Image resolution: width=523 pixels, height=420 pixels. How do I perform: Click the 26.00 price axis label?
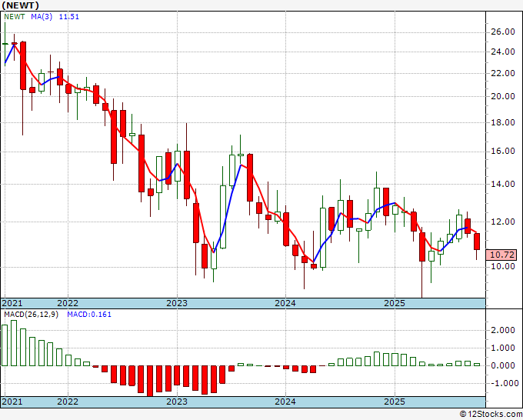(x=503, y=32)
